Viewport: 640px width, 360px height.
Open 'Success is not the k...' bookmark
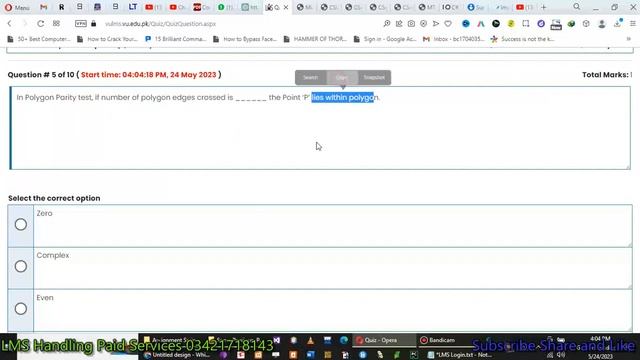click(522, 39)
